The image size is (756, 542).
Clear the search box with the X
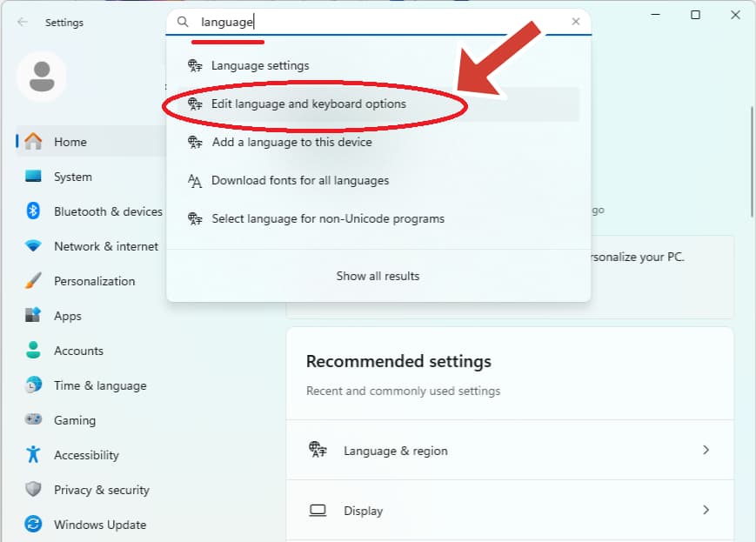pyautogui.click(x=576, y=22)
